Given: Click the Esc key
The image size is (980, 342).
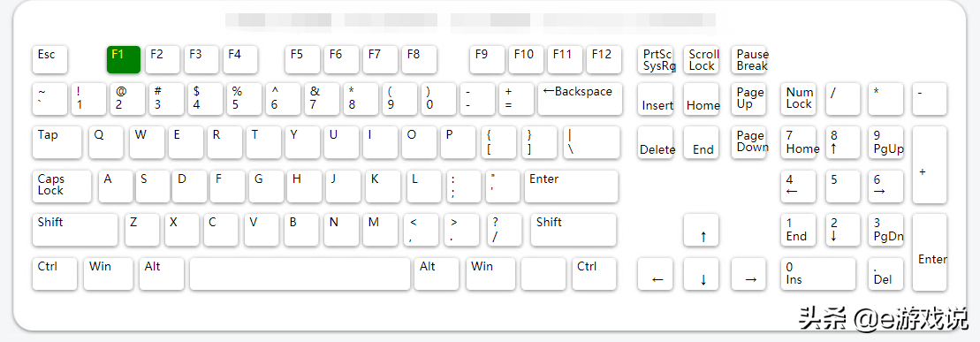Looking at the screenshot, I should [x=50, y=59].
